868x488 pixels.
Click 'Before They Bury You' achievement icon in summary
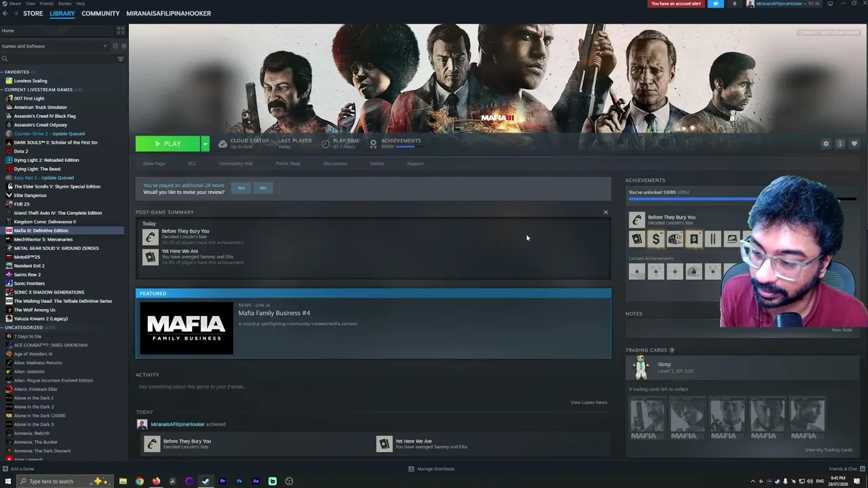[150, 237]
